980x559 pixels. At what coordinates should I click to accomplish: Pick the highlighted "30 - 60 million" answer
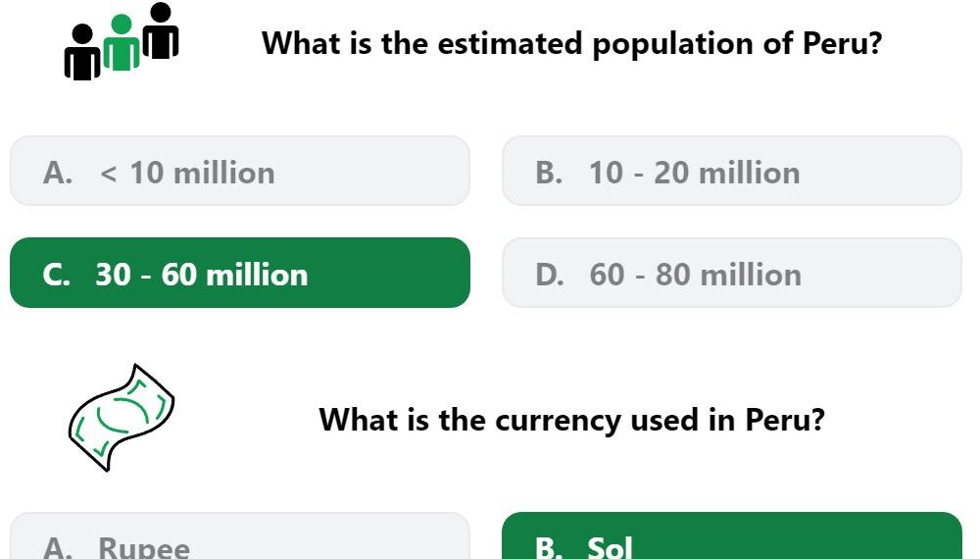pyautogui.click(x=240, y=273)
